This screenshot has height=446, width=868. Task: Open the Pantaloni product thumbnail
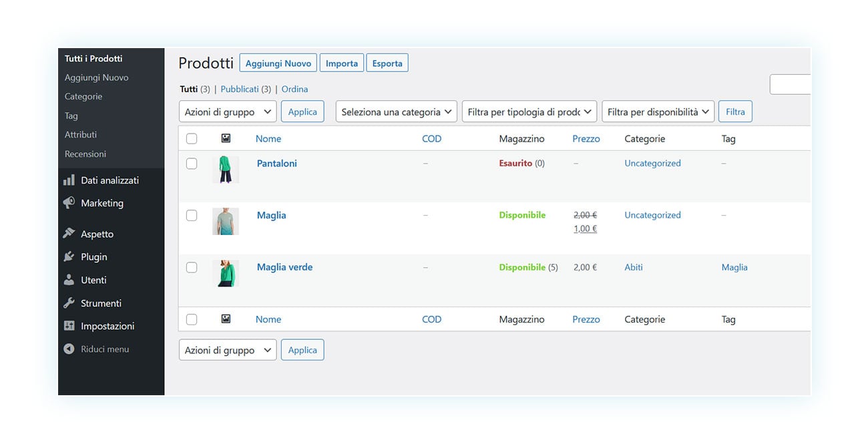point(226,170)
